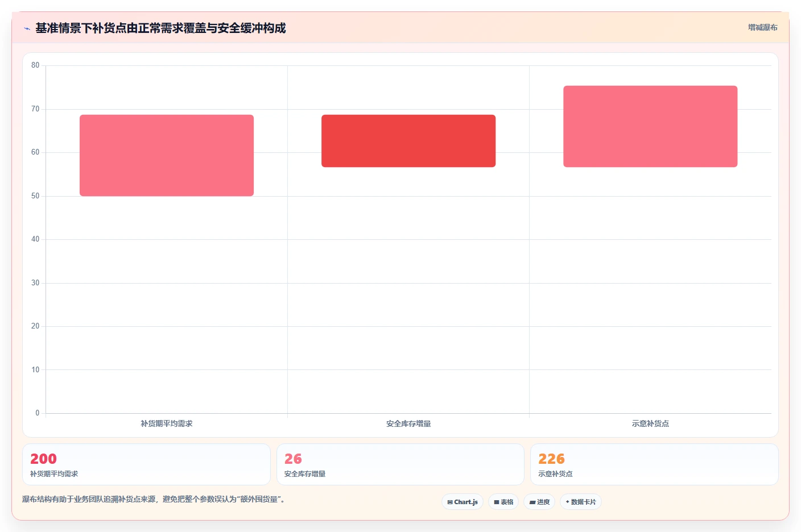Click the 数据卡片 chip
This screenshot has height=532, width=801.
pyautogui.click(x=581, y=502)
